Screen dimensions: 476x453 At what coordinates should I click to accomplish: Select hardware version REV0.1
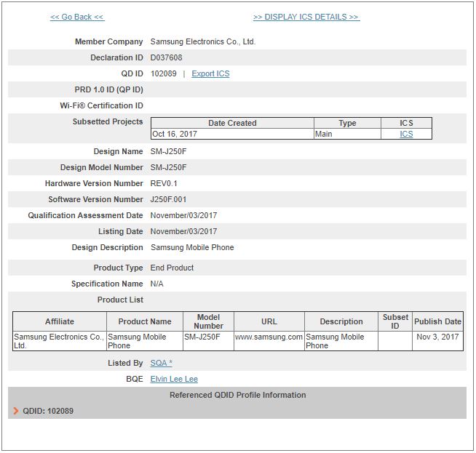click(164, 183)
